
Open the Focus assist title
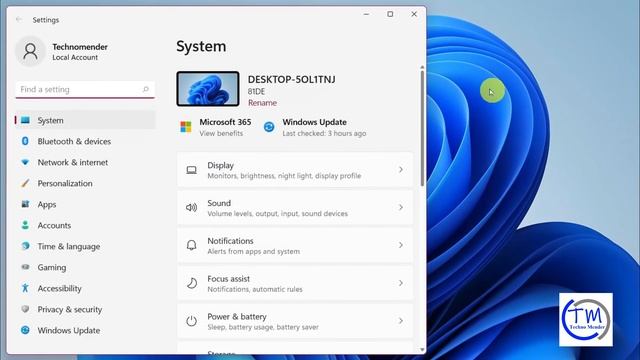pos(229,279)
